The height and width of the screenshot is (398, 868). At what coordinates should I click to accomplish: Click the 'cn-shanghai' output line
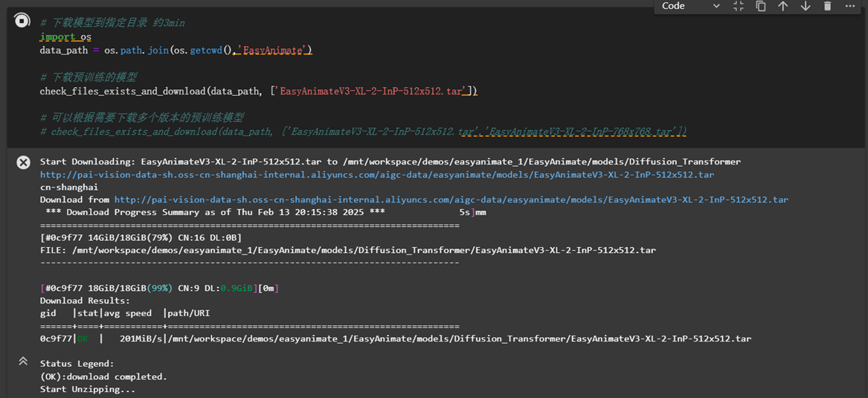[x=68, y=187]
